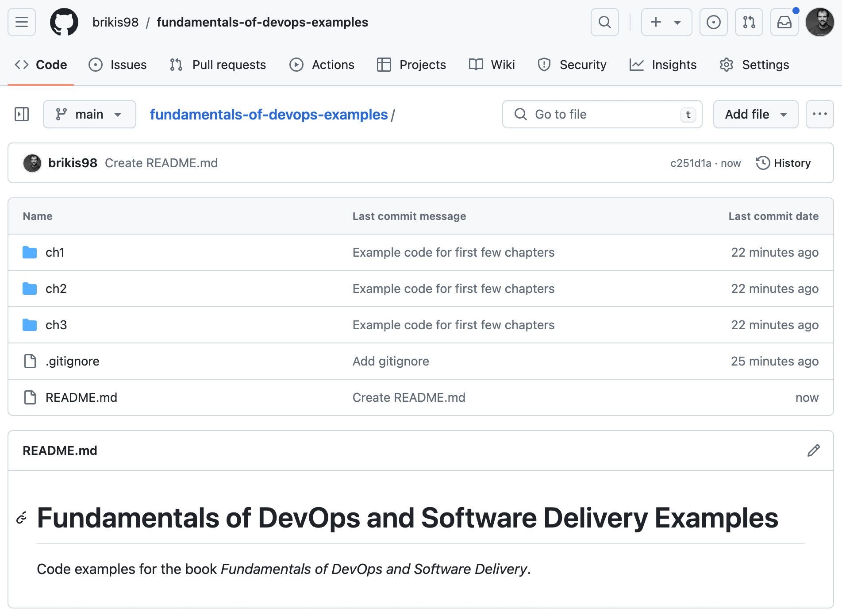Open the search icon in header
The image size is (842, 616).
pos(604,22)
